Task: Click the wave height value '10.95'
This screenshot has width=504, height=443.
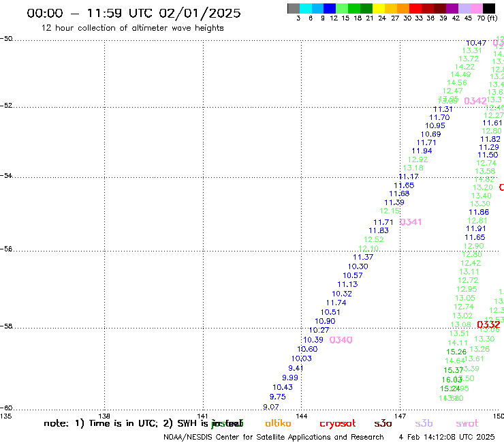Action: pos(435,126)
